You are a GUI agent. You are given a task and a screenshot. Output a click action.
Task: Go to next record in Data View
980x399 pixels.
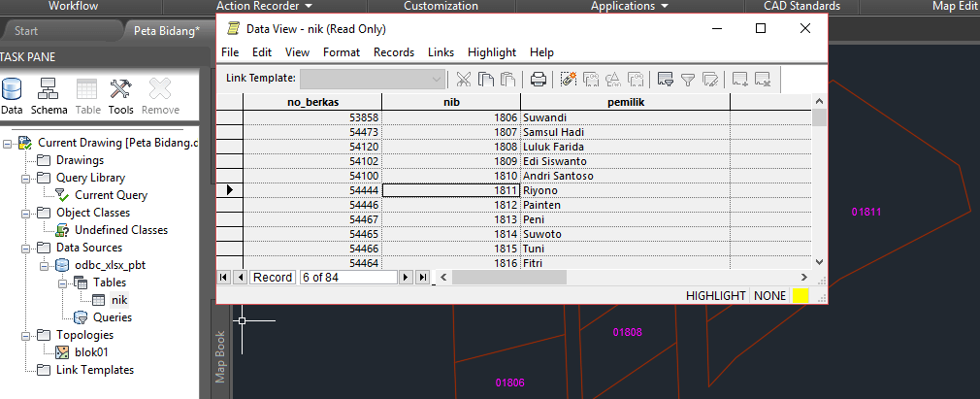coord(407,277)
